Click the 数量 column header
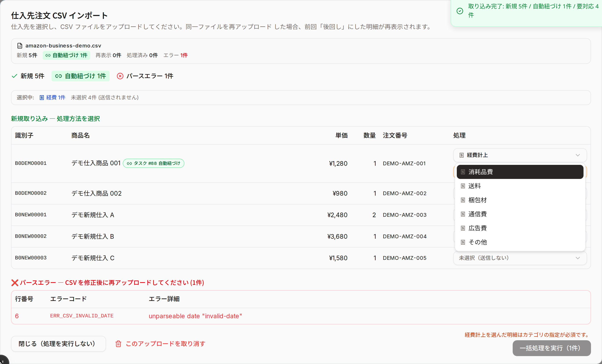 pos(369,135)
